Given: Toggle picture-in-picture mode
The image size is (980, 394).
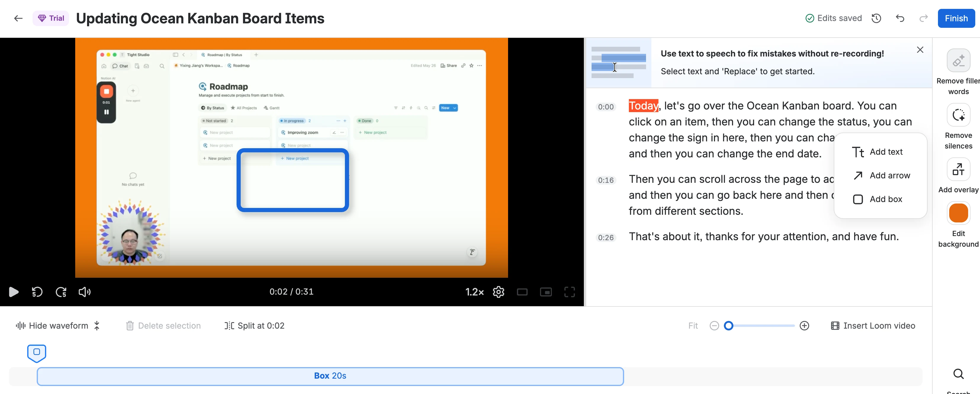Looking at the screenshot, I should (x=546, y=292).
